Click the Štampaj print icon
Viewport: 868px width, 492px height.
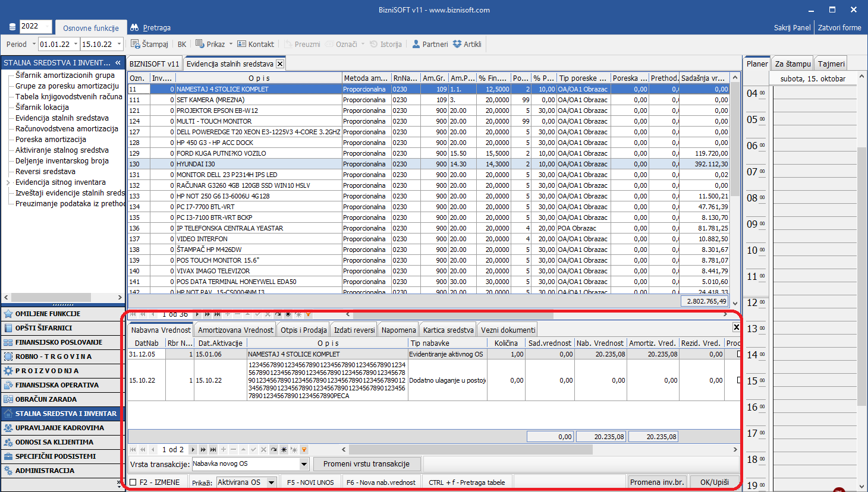(136, 44)
